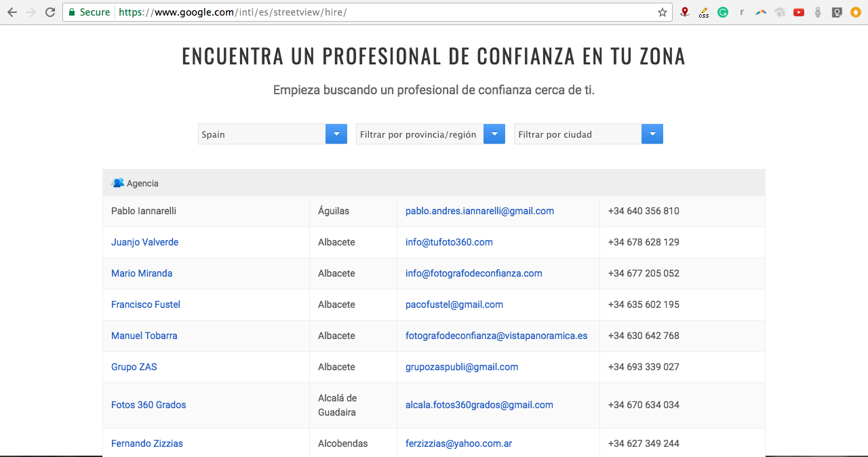Bookmark this page with the star
The image size is (868, 457).
pos(663,12)
